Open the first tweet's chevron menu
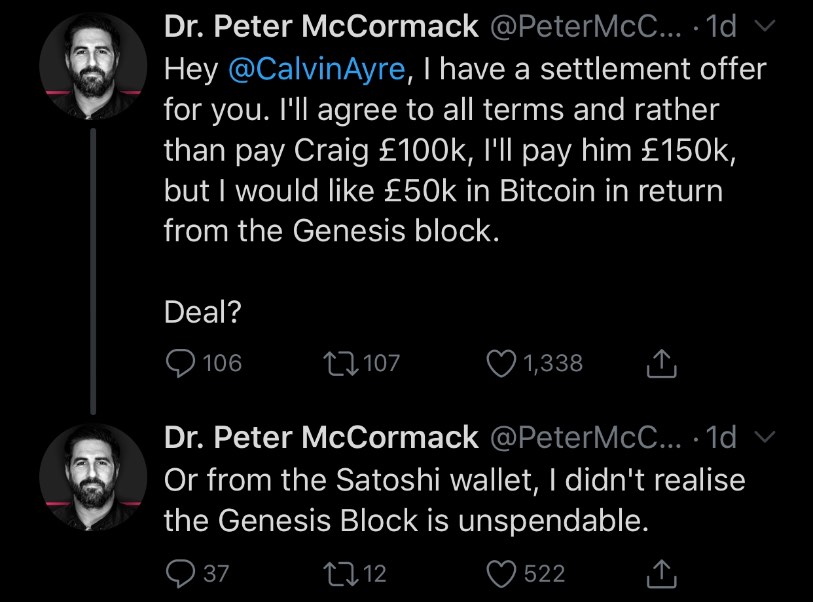 [764, 28]
